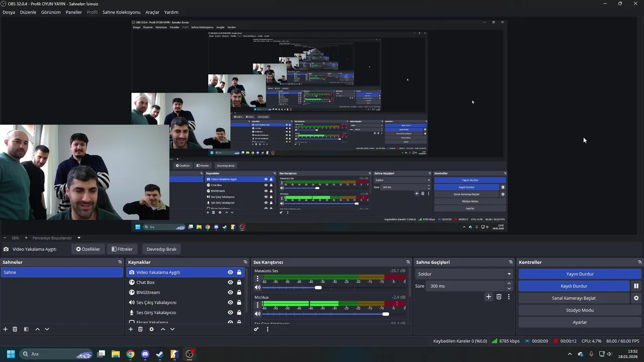The width and height of the screenshot is (644, 362).
Task: Delete selected source with trash icon
Action: point(140,329)
